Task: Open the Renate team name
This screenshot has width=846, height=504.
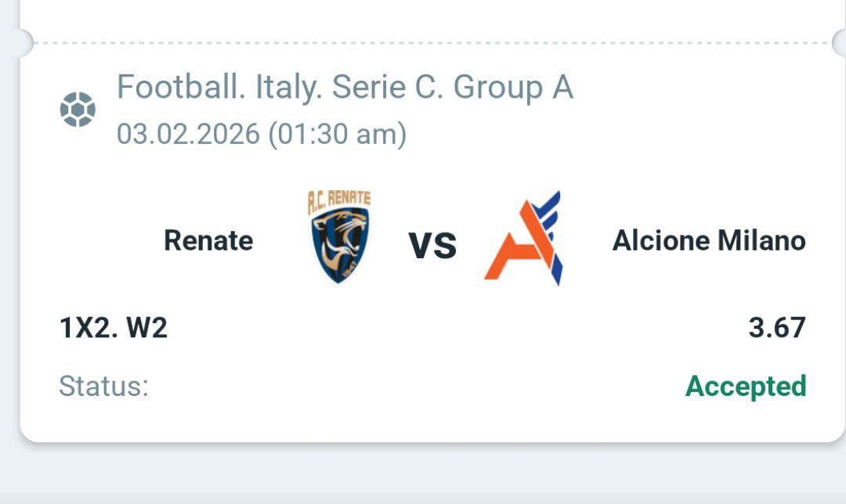Action: click(x=208, y=240)
